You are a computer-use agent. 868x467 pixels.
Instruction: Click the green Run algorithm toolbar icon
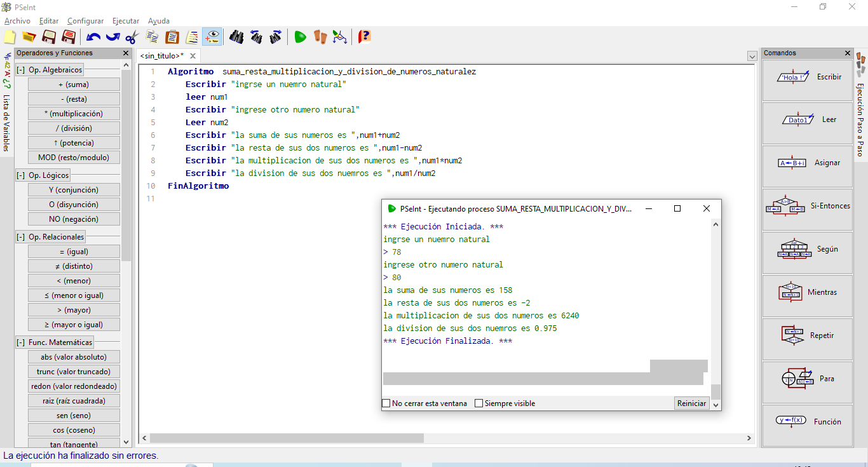tap(300, 37)
